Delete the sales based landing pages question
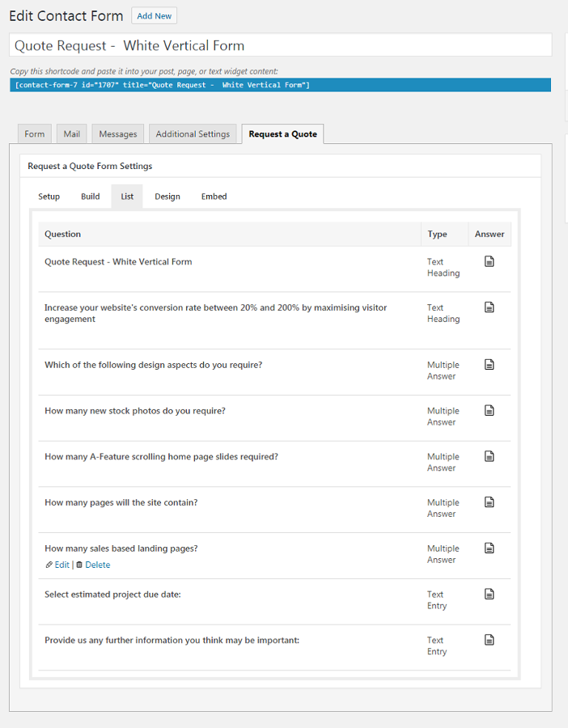 coord(97,565)
